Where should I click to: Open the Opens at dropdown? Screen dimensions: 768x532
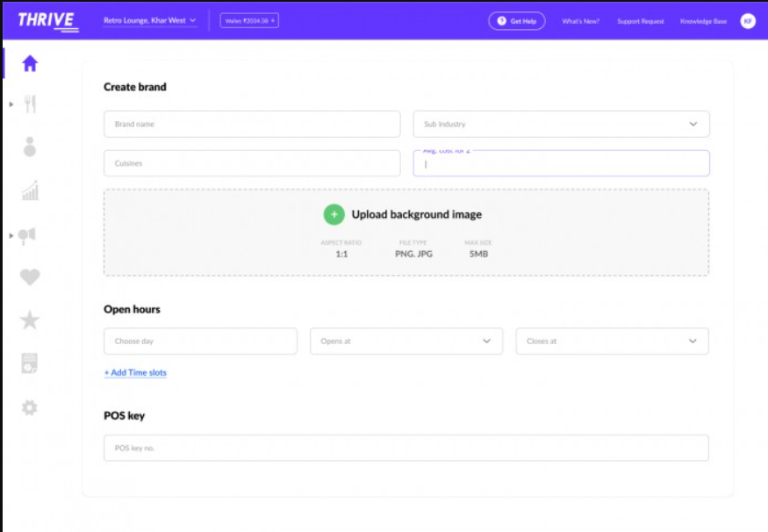(406, 341)
